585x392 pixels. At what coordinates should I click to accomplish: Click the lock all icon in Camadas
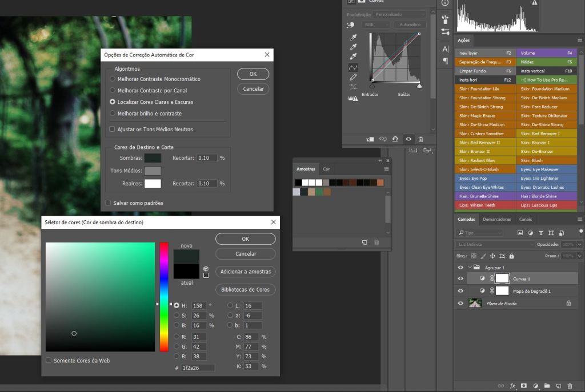513,256
